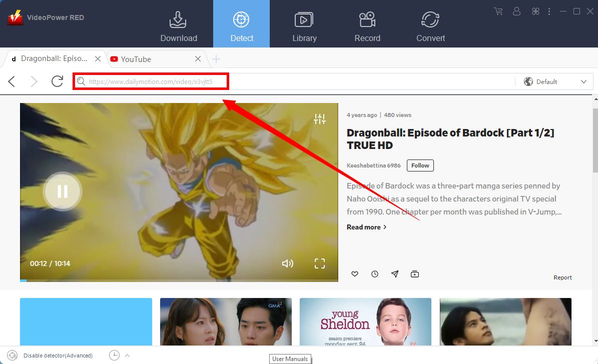
Task: Follow the Keeshabettina 6986 channel
Action: point(420,165)
